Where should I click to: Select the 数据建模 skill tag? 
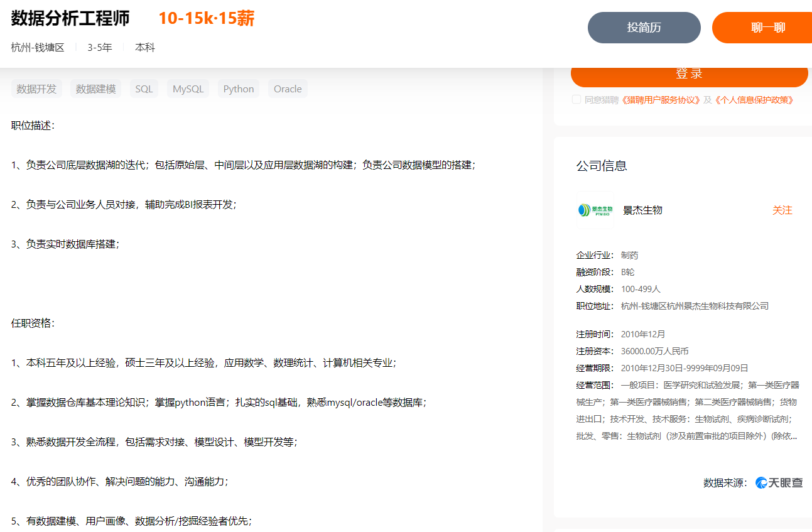pyautogui.click(x=96, y=89)
